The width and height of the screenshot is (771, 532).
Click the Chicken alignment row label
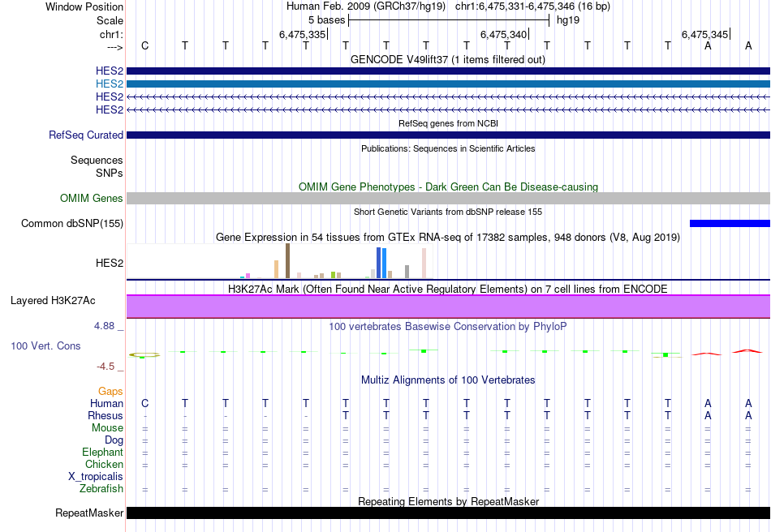104,465
